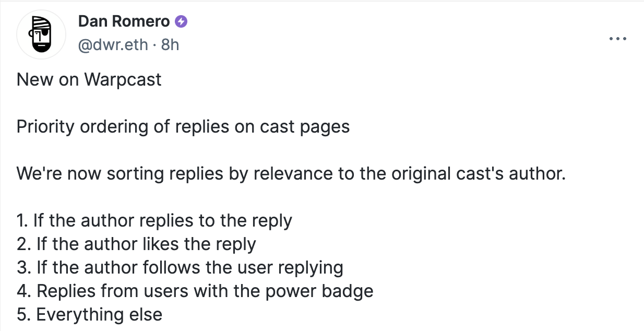Click the 8h timestamp
This screenshot has width=644, height=331.
click(170, 45)
